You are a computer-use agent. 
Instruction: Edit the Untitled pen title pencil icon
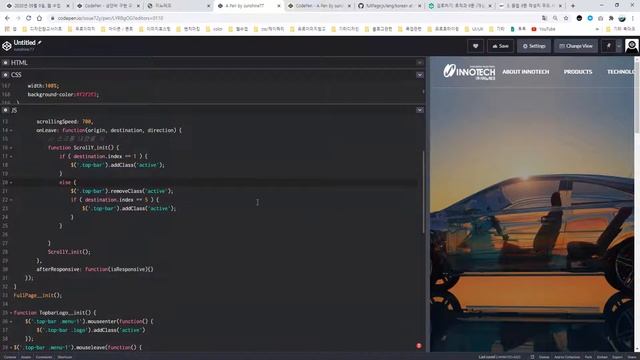(x=40, y=42)
